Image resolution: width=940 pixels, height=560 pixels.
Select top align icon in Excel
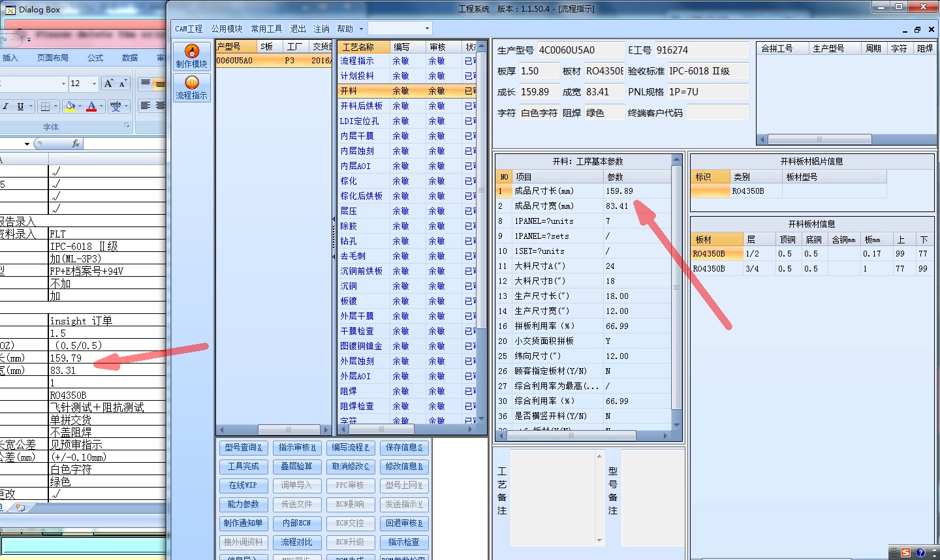[146, 83]
